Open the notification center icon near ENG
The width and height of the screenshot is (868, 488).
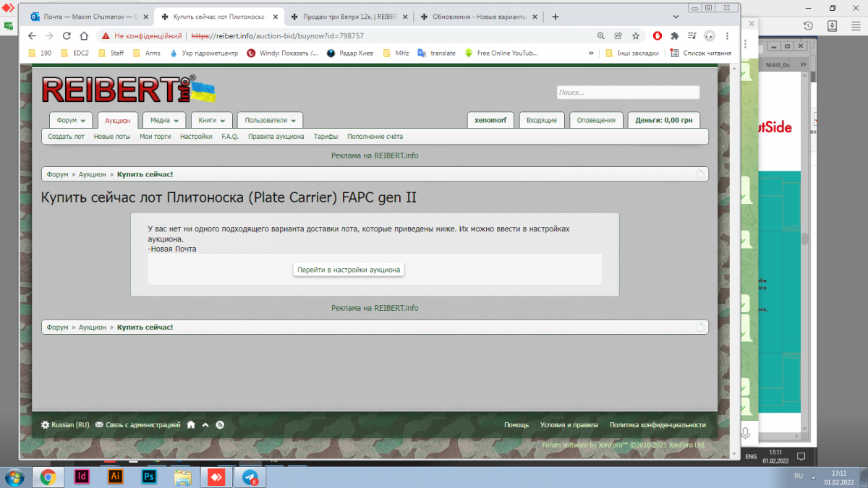point(801,457)
